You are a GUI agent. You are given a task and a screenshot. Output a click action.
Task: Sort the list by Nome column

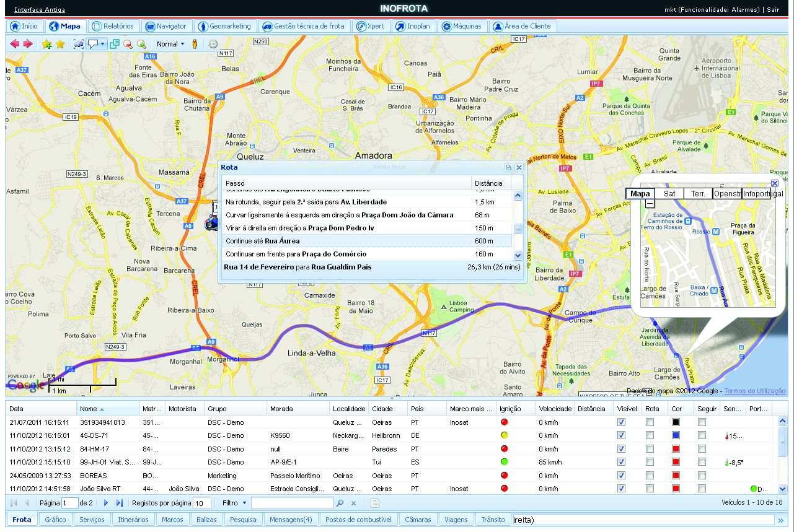point(108,409)
